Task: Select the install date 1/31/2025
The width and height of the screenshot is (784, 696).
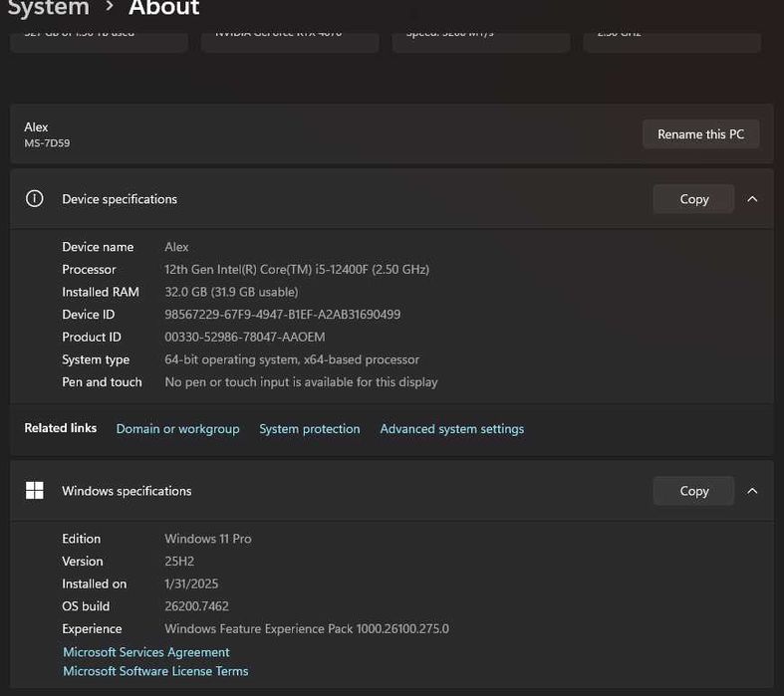Action: (x=191, y=583)
